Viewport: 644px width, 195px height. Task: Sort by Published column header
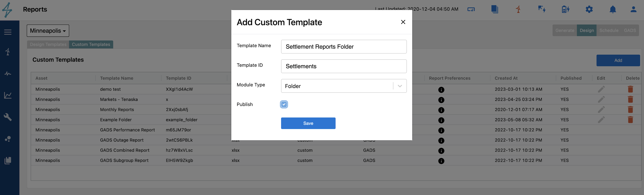[x=571, y=78]
